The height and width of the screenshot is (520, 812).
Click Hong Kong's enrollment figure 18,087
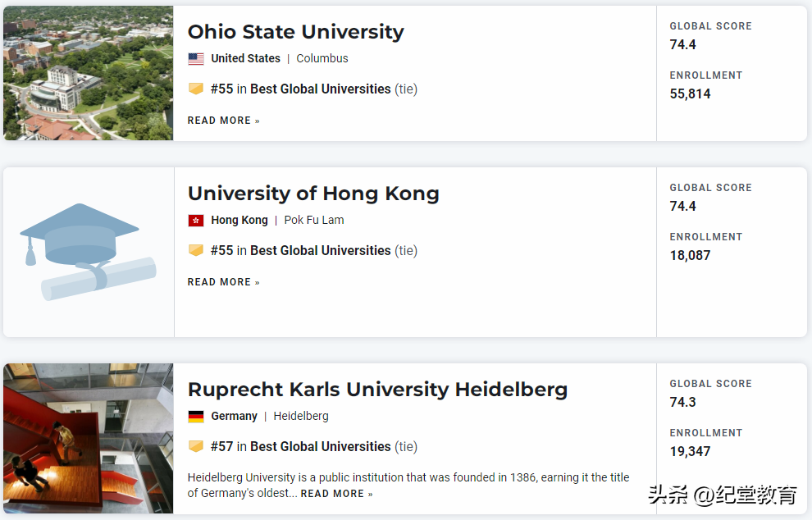pyautogui.click(x=690, y=255)
